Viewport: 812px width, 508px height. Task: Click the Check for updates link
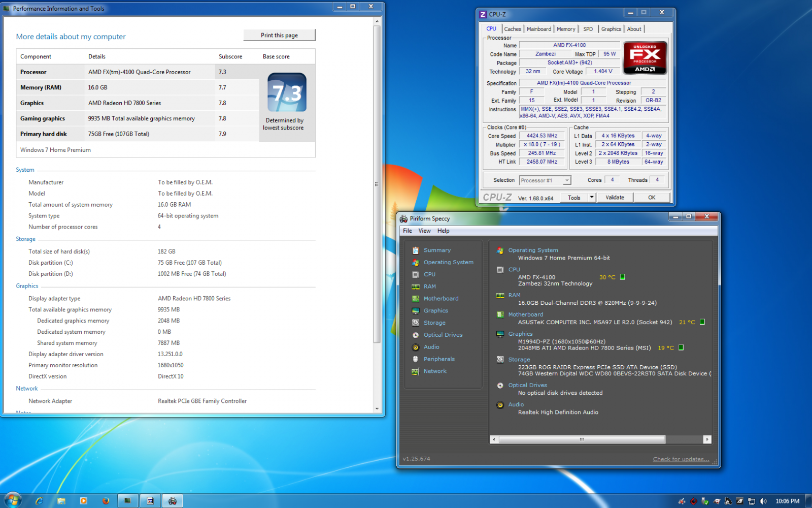(x=681, y=459)
